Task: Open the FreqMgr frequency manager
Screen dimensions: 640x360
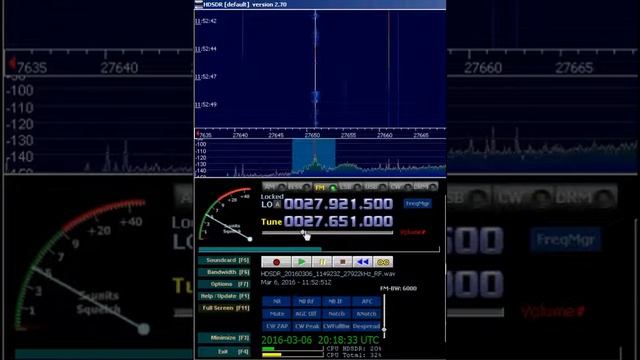Action: point(417,203)
